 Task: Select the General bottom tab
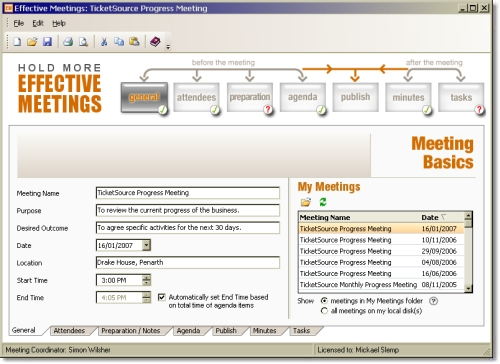pos(23,330)
